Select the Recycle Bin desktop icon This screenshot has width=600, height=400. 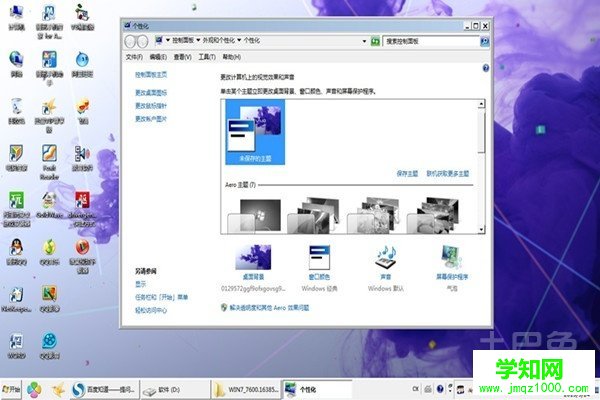click(16, 111)
